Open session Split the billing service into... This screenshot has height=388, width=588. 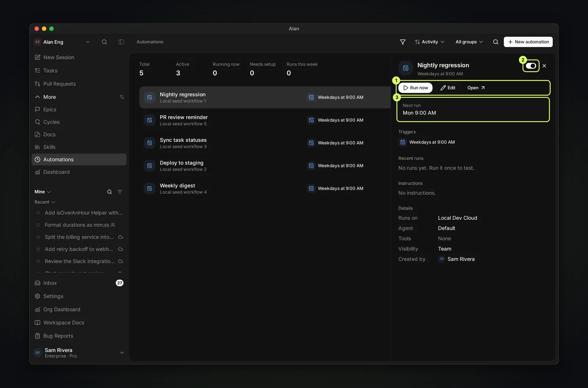[x=79, y=237]
